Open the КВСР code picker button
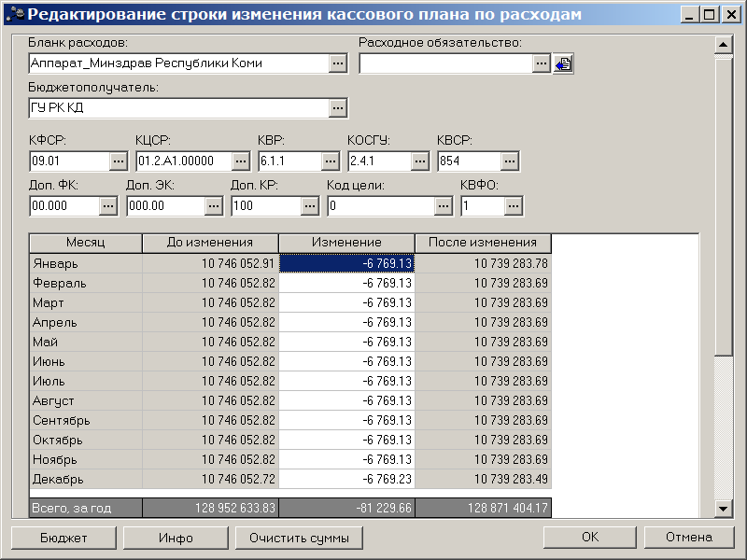This screenshot has height=560, width=747. (x=509, y=161)
